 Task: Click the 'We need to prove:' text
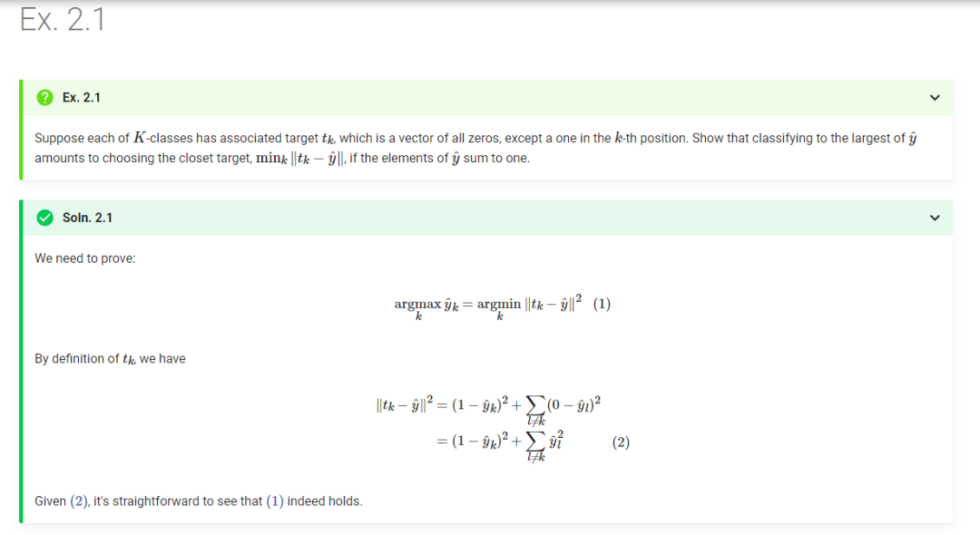[x=85, y=258]
